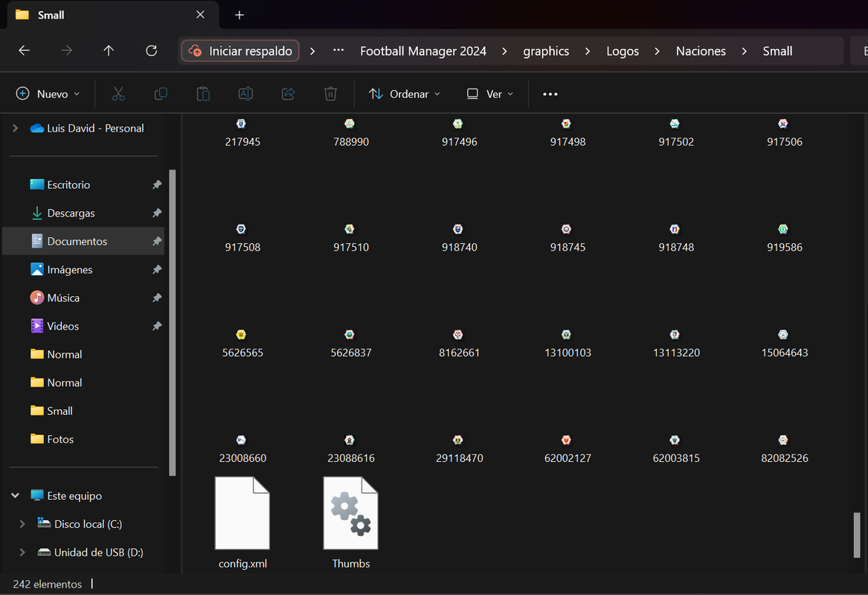Open the Nuevo dropdown
Viewport: 868px width, 595px height.
[48, 94]
